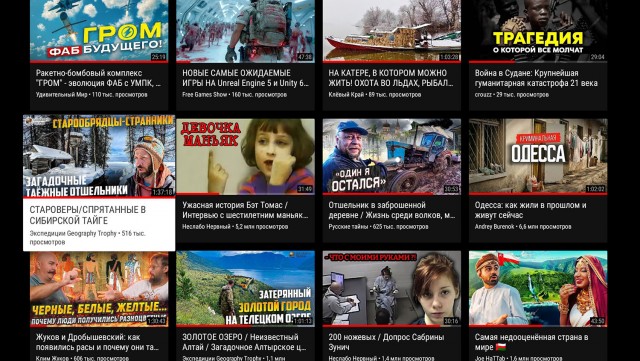640x361 pixels.
Task: Open the ТРАГЕДИЯ Sudan war thumbnail
Action: [538, 31]
